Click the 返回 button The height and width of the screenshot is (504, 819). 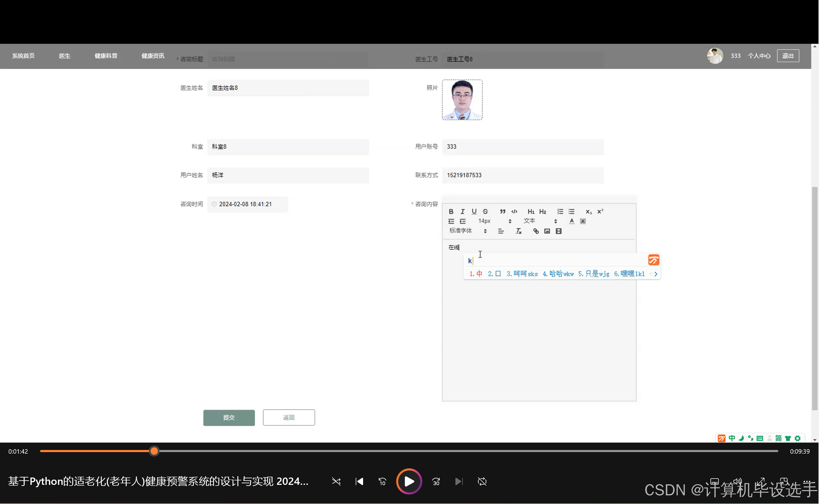click(289, 417)
